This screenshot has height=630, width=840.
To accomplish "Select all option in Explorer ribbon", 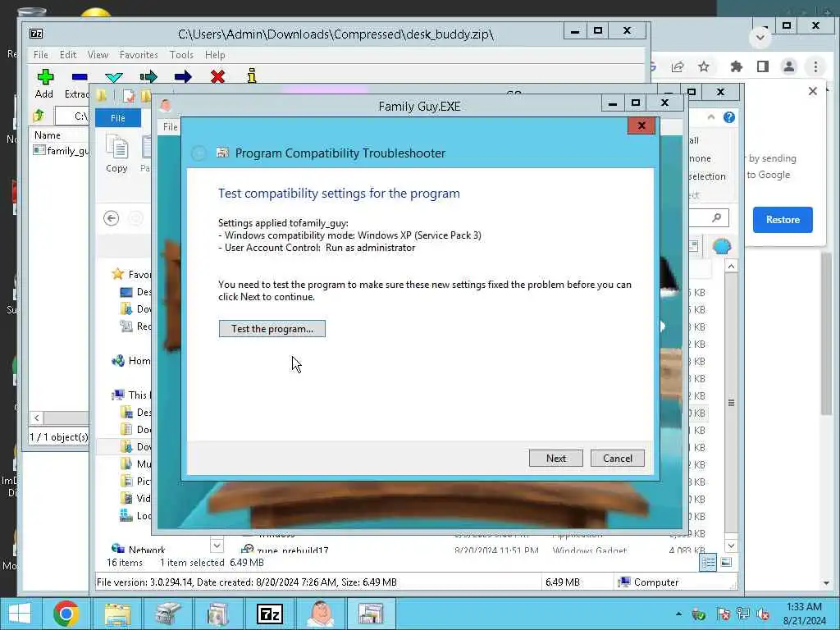I will [694, 140].
